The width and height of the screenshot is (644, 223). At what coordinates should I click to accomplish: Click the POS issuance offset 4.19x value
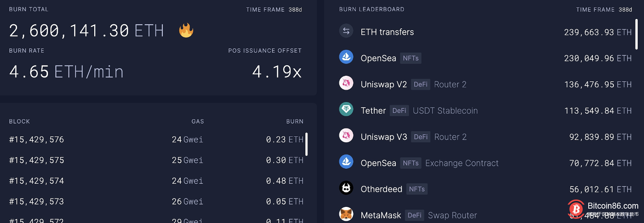[x=277, y=72]
